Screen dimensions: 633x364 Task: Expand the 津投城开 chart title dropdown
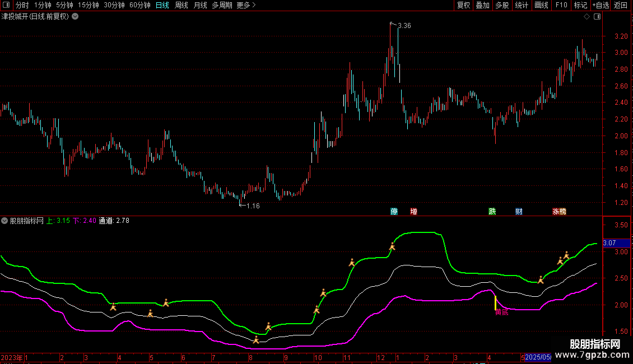(75, 17)
